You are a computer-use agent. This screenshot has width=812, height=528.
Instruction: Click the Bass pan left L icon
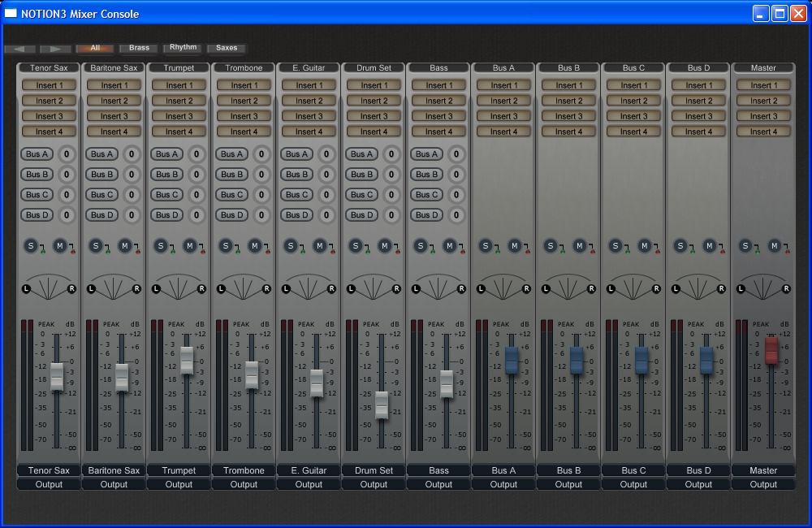416,288
